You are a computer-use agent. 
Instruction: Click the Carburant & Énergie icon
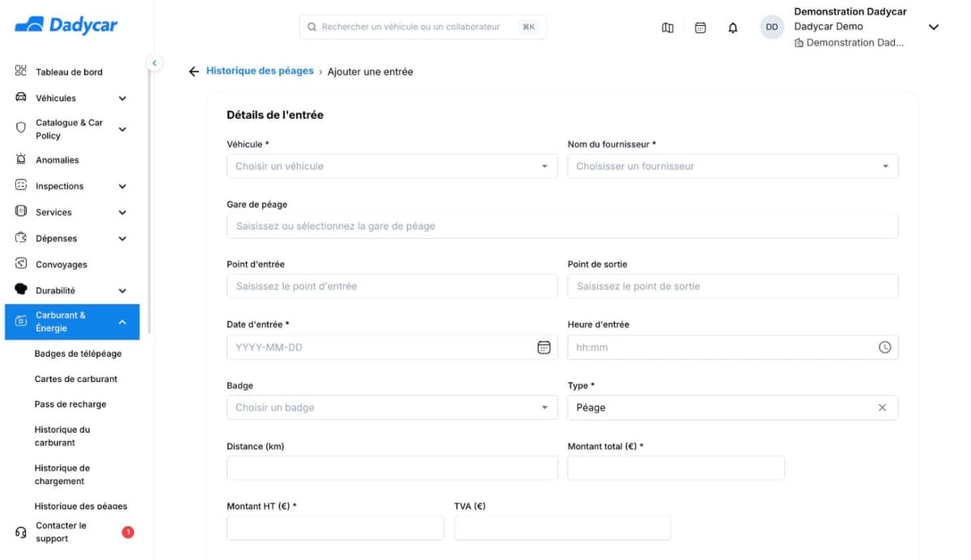click(x=21, y=321)
